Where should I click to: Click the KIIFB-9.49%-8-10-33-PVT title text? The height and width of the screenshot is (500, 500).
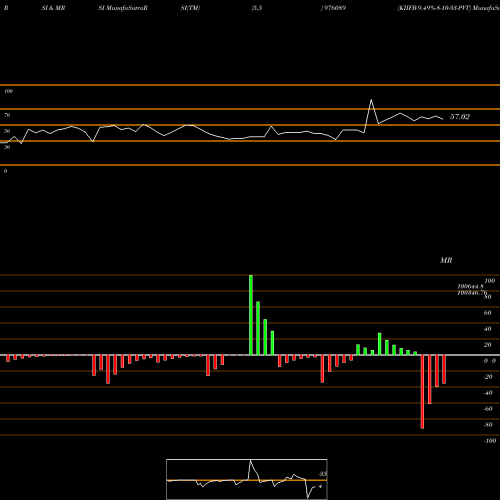pyautogui.click(x=434, y=8)
